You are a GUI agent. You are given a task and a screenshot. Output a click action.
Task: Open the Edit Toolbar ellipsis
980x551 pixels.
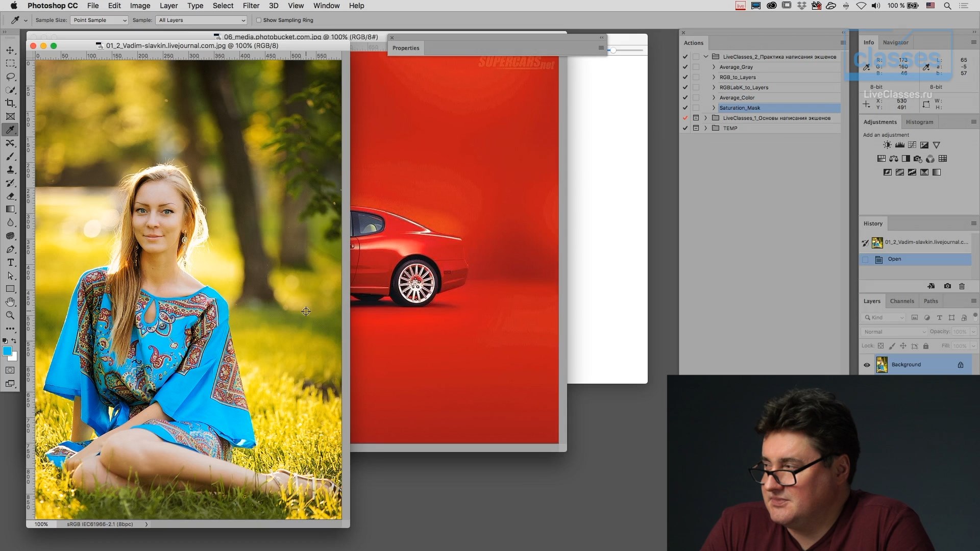point(10,329)
